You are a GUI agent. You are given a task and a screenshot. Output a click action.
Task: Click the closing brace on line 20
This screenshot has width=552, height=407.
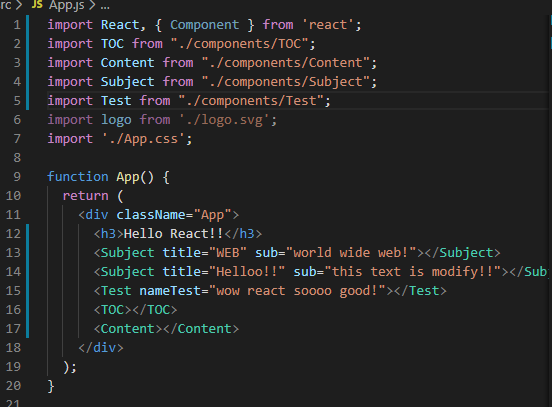tap(51, 386)
